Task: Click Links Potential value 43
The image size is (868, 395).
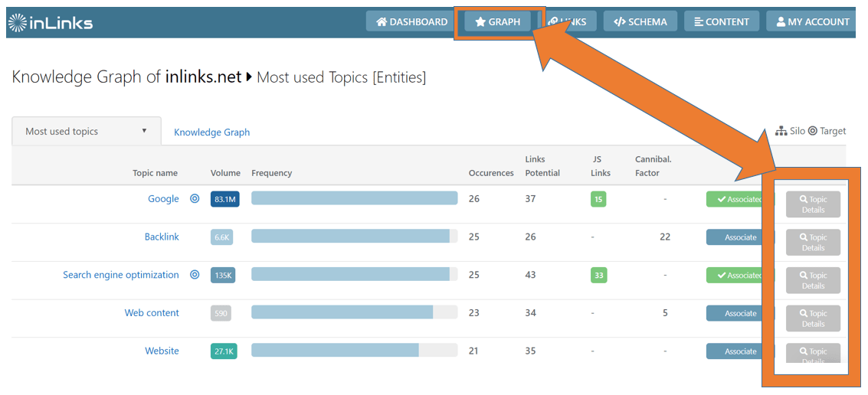Action: tap(530, 275)
